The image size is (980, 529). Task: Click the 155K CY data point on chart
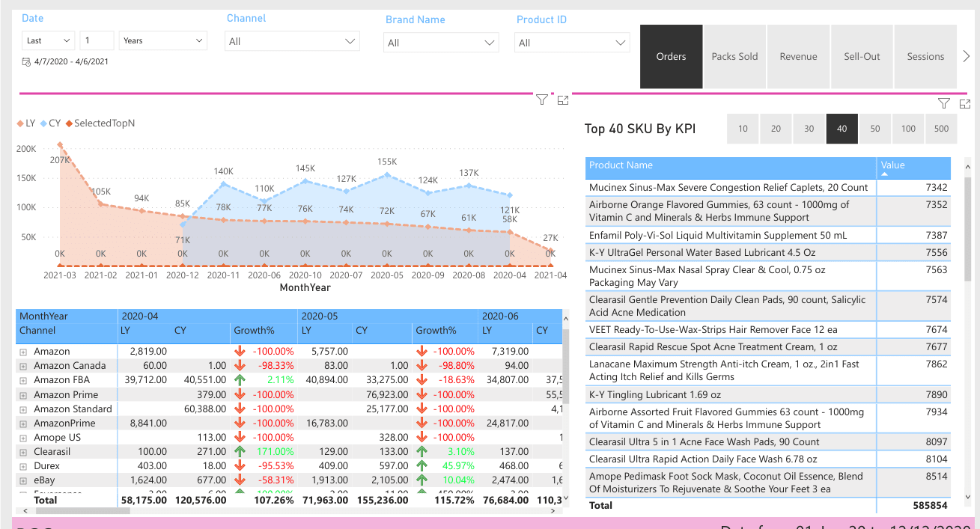387,175
